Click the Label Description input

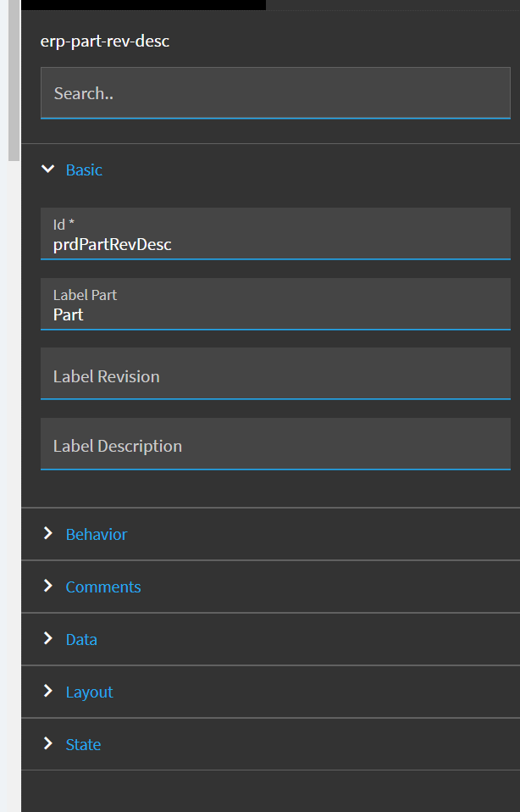click(275, 444)
